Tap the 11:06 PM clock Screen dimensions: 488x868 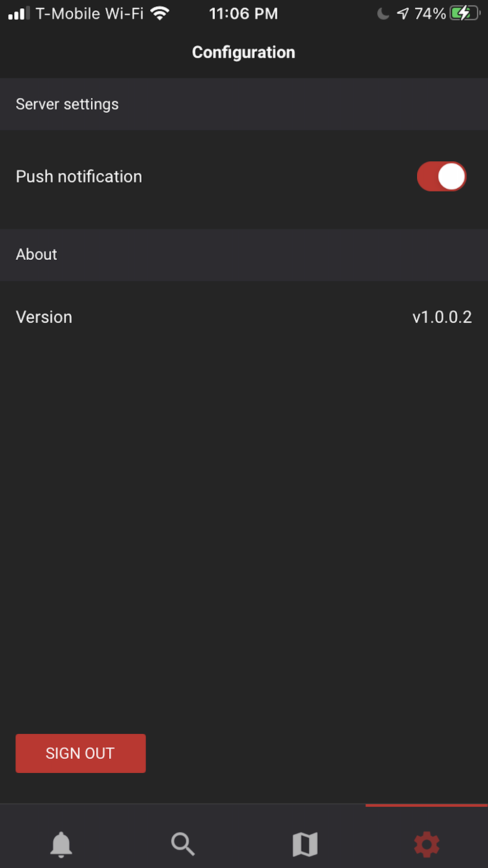[x=244, y=14]
